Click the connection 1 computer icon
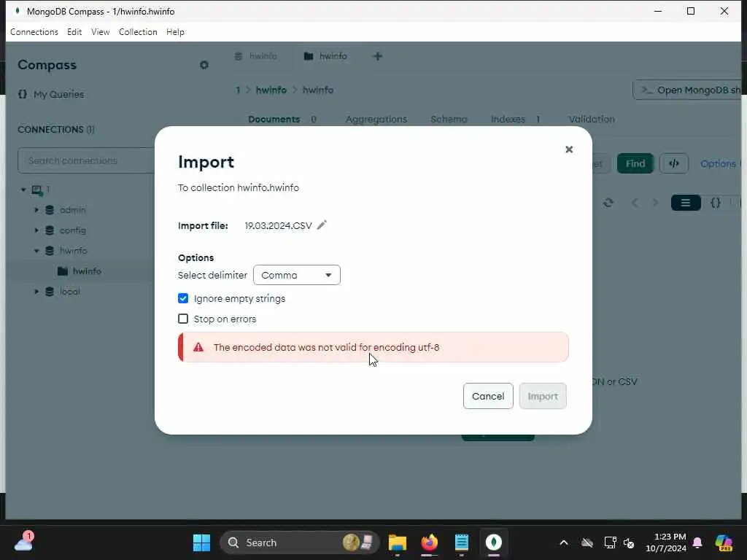747x560 pixels. click(x=37, y=190)
